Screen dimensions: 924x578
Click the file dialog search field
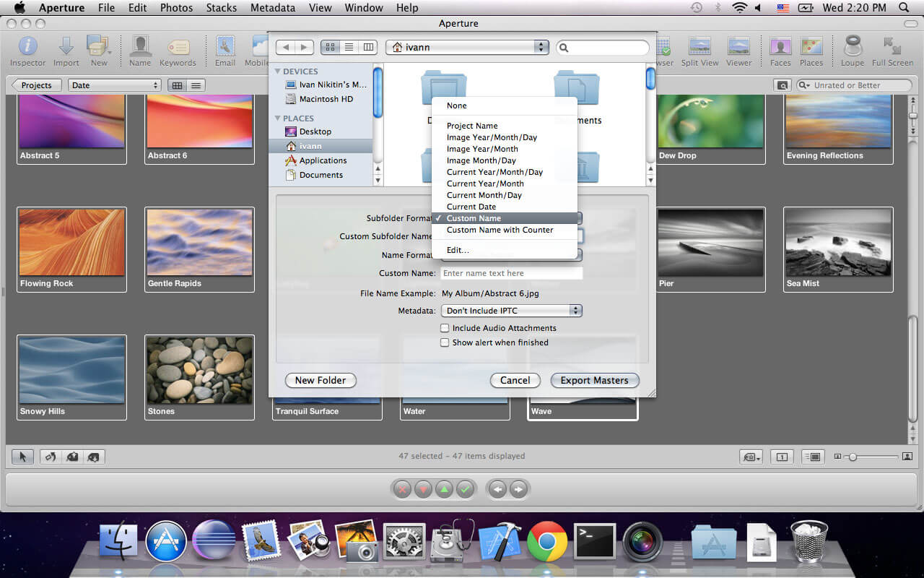coord(603,47)
